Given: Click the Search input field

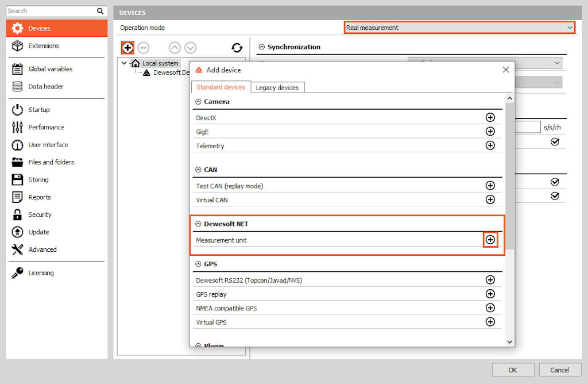Looking at the screenshot, I should [51, 11].
